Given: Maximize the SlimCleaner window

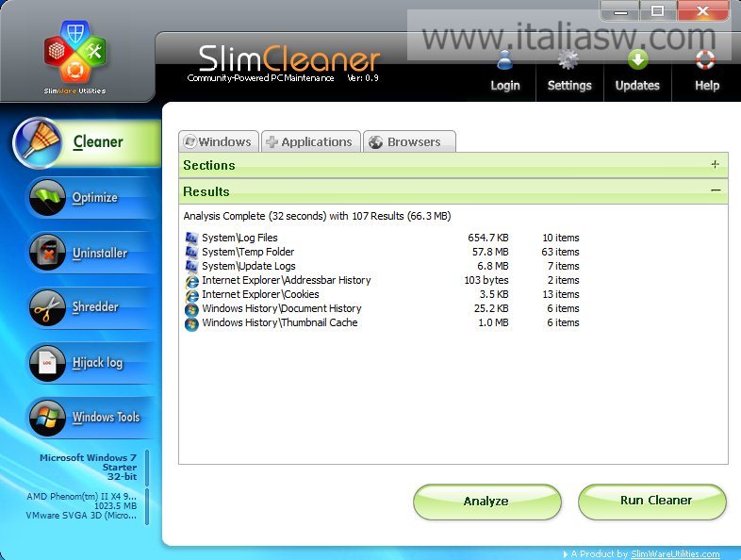Looking at the screenshot, I should click(658, 11).
